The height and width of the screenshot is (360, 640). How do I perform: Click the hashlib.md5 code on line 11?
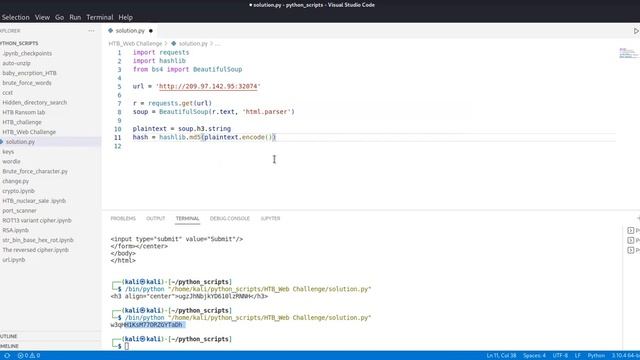point(180,137)
